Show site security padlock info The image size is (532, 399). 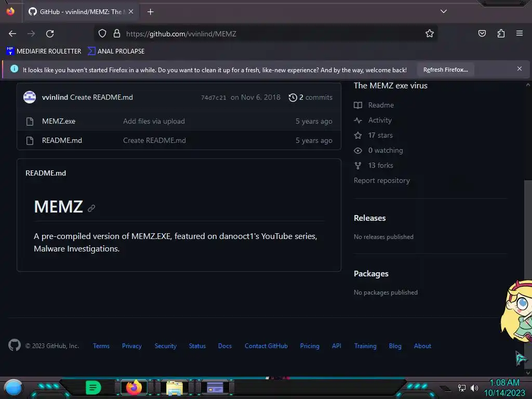tap(117, 34)
